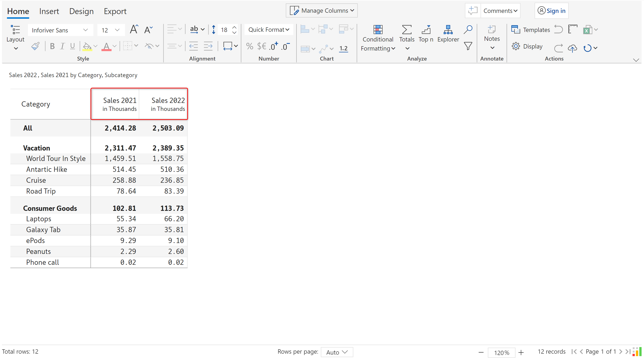Viewport: 644px width, 360px height.
Task: Expand the Comments dropdown
Action: (x=500, y=11)
